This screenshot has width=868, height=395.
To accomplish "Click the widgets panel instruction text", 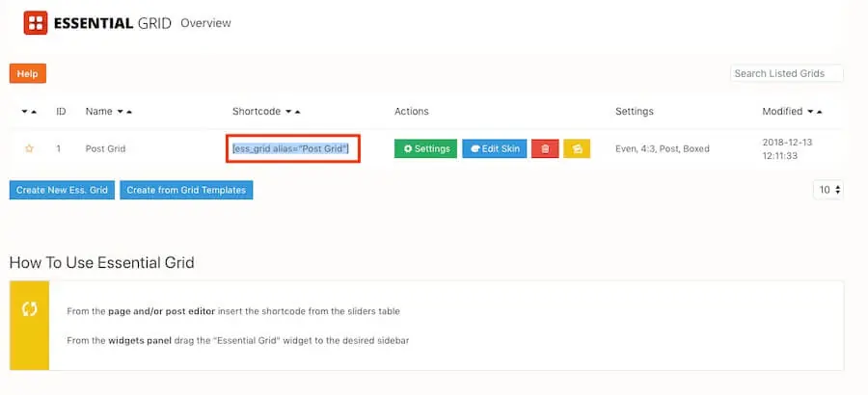I will pyautogui.click(x=238, y=341).
